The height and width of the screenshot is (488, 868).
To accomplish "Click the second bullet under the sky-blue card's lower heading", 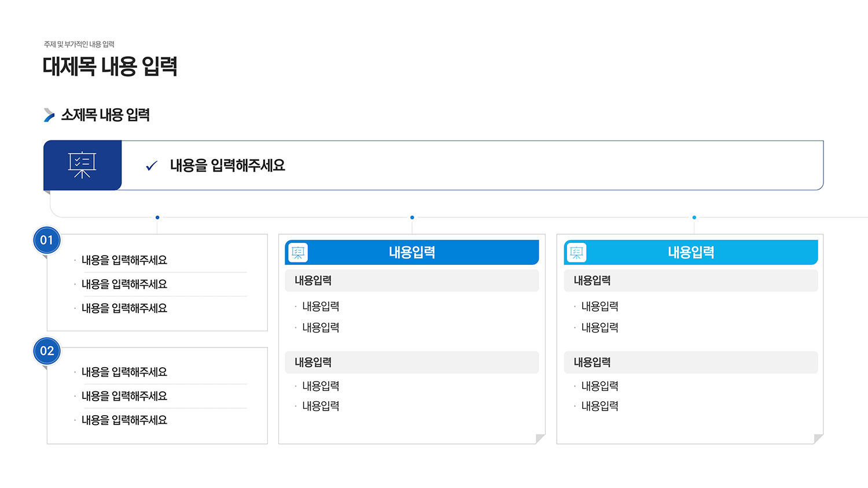I will [x=599, y=406].
